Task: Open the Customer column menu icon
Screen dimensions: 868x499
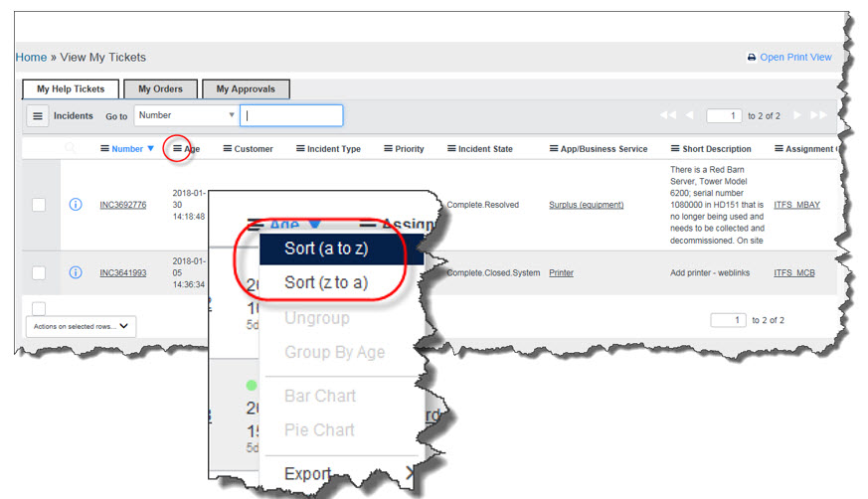Action: coord(227,149)
